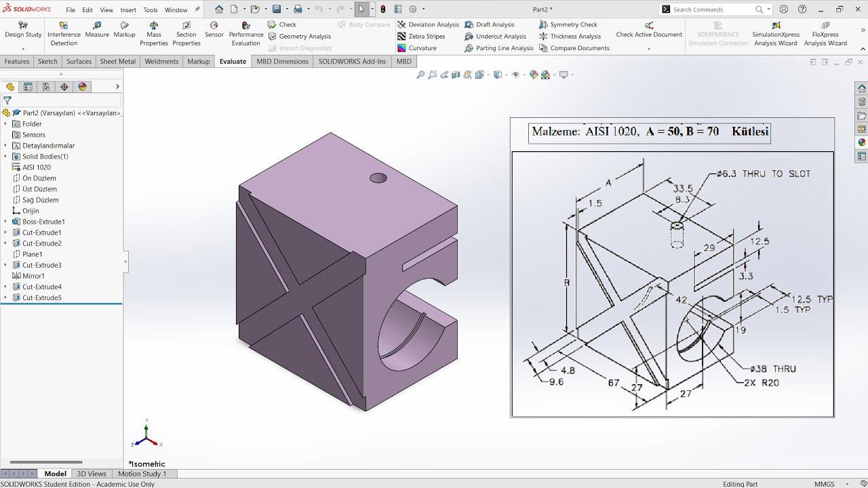Expand the Boss-Extrude1 feature
The image size is (868, 488).
click(5, 222)
